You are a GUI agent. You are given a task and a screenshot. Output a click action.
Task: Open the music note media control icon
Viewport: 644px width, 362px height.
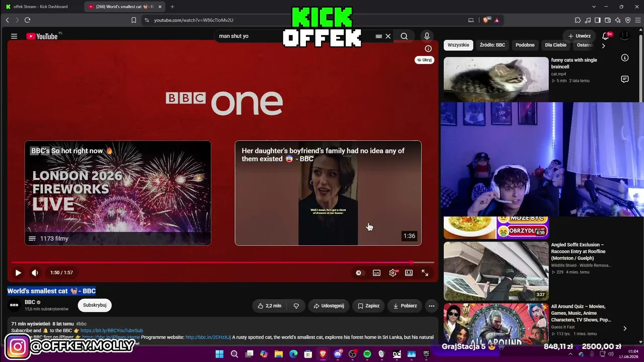588,20
